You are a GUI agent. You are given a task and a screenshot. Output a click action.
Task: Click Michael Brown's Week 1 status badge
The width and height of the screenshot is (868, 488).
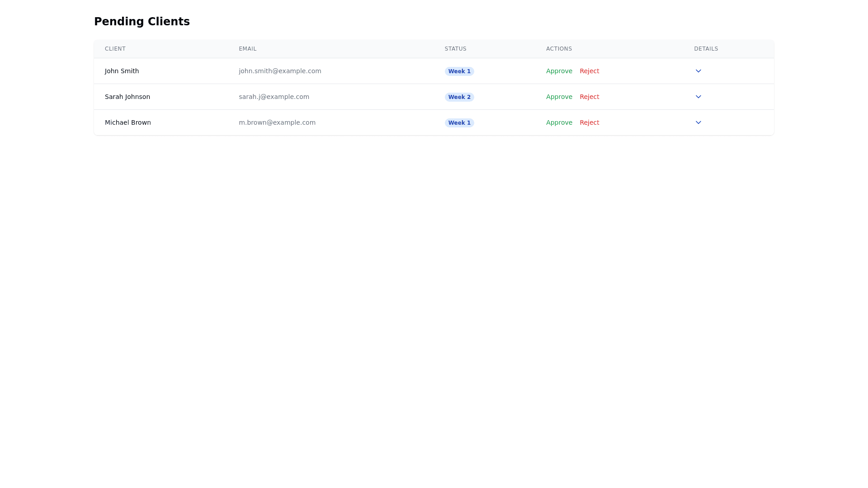(x=459, y=123)
